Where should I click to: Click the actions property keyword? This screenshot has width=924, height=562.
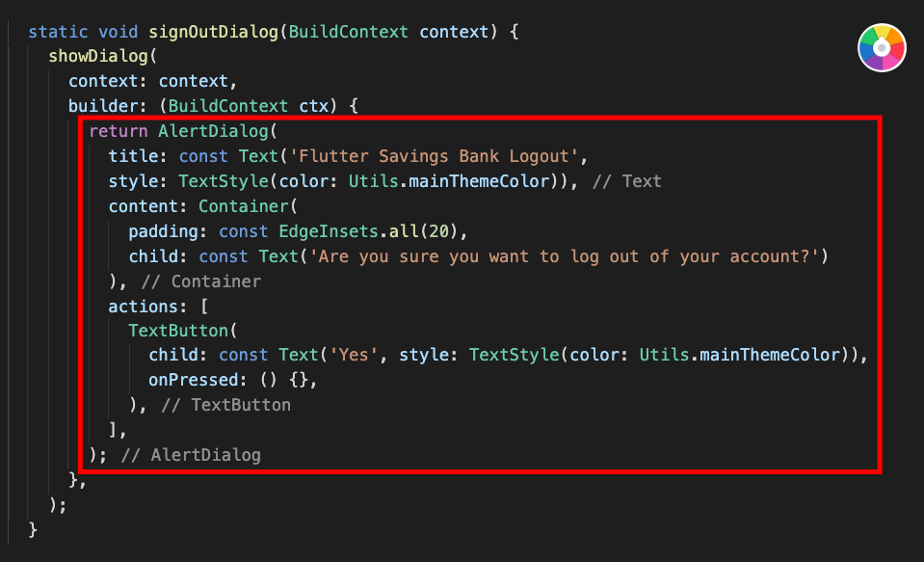144,307
